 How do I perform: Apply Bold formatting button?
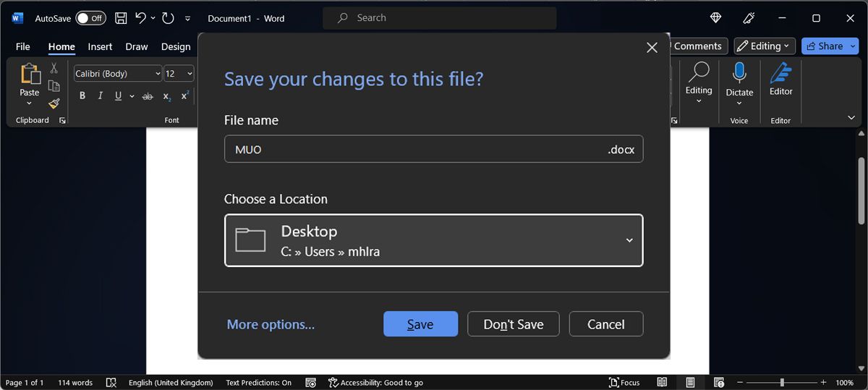tap(82, 96)
